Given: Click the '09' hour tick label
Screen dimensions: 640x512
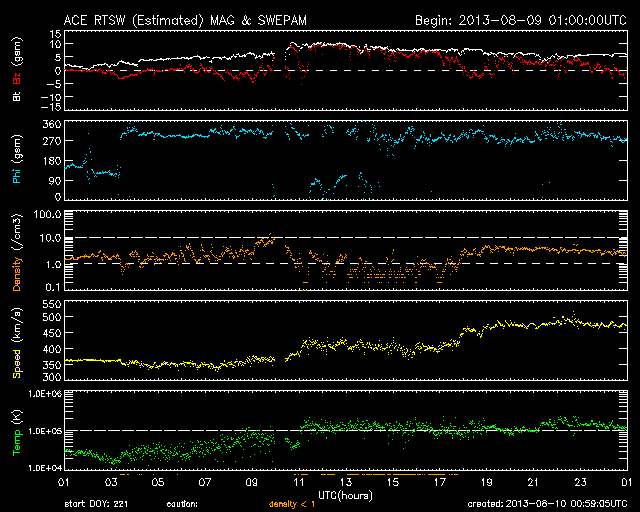Looking at the screenshot, I should (x=252, y=483).
